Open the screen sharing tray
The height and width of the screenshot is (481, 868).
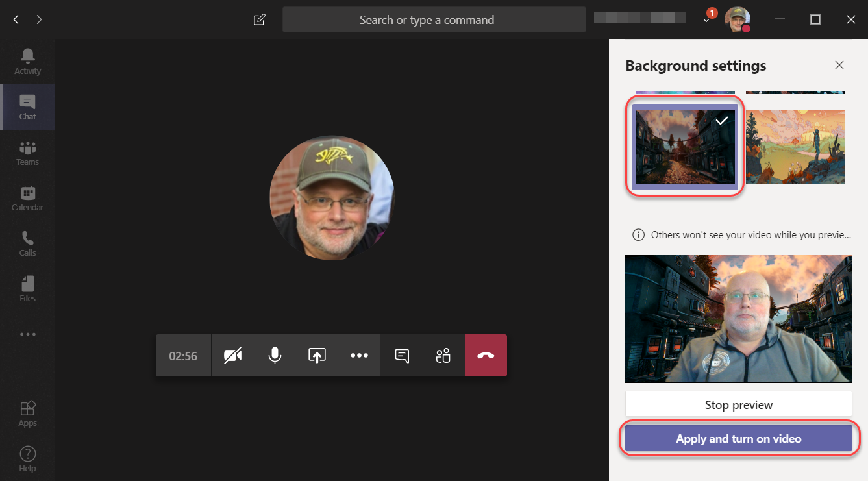point(317,355)
